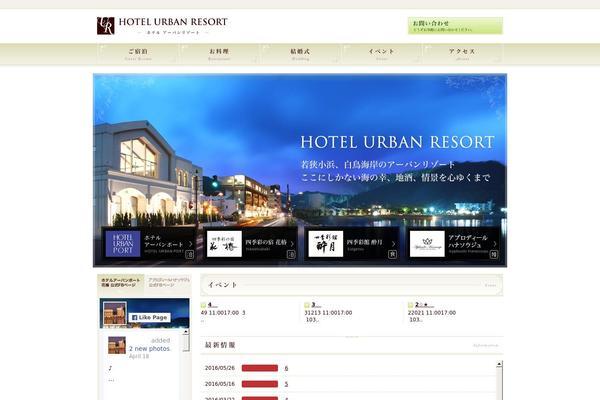600x400 pixels.
Task: Click the Facebook widget scrollbar up arrow
Action: [x=186, y=331]
